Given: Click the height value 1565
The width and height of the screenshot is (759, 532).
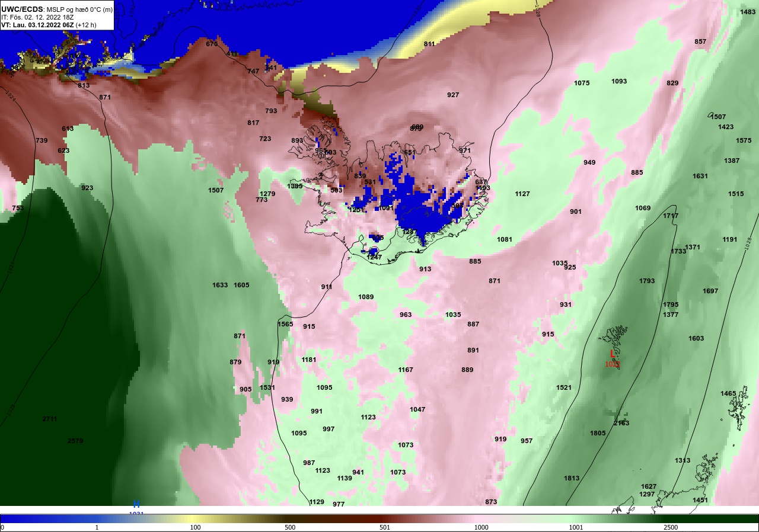Looking at the screenshot, I should tap(285, 324).
